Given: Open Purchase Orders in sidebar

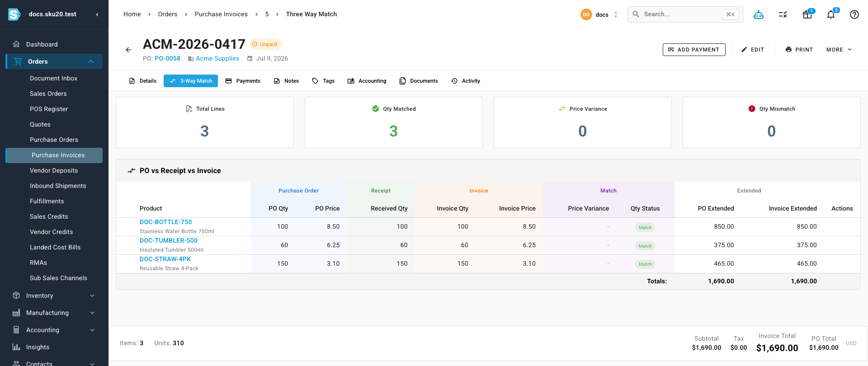Looking at the screenshot, I should [x=54, y=140].
